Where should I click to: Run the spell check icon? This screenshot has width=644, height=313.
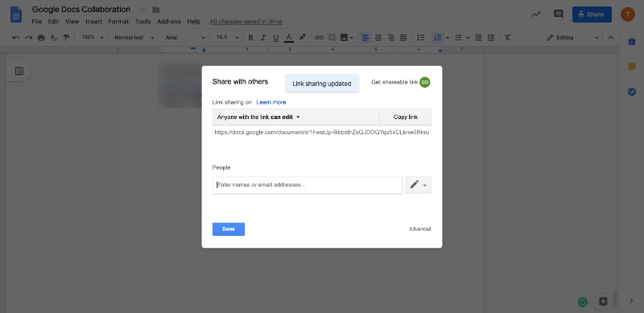click(x=53, y=37)
